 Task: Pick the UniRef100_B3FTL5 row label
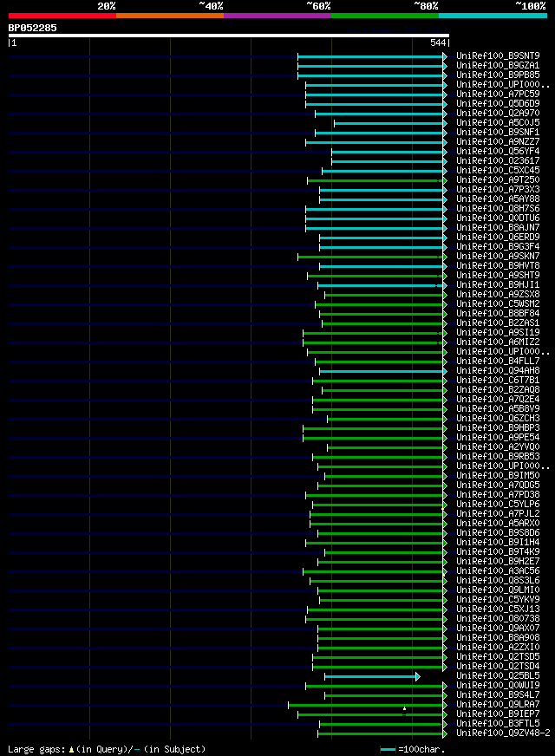pyautogui.click(x=498, y=724)
